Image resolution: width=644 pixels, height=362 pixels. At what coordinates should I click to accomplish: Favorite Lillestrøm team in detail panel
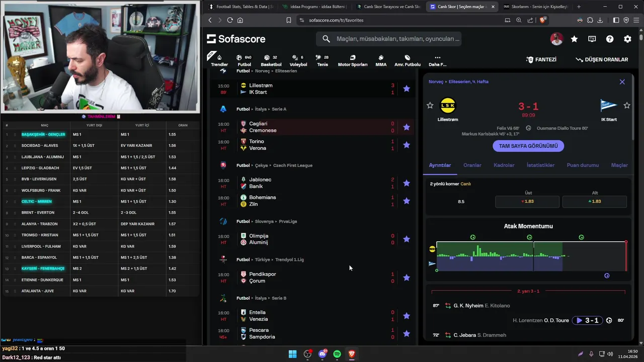[x=430, y=106]
